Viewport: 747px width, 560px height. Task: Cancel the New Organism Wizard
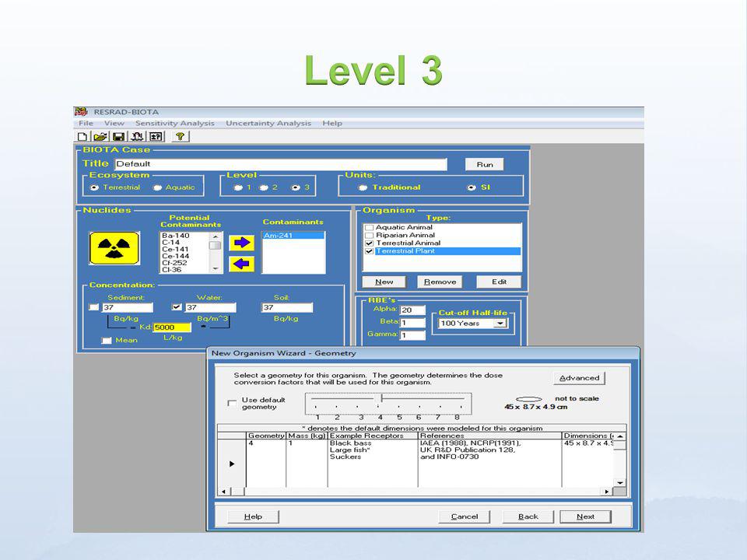[x=464, y=516]
